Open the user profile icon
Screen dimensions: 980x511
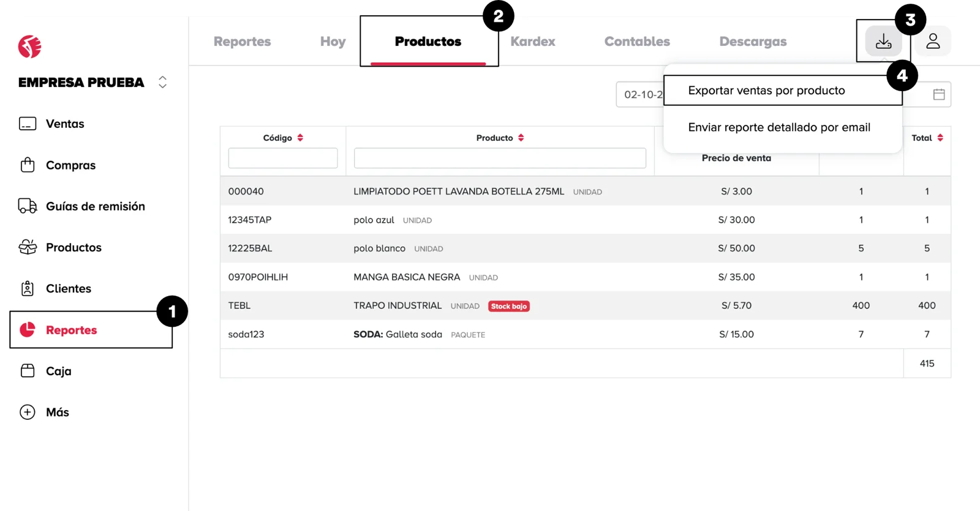pos(933,41)
